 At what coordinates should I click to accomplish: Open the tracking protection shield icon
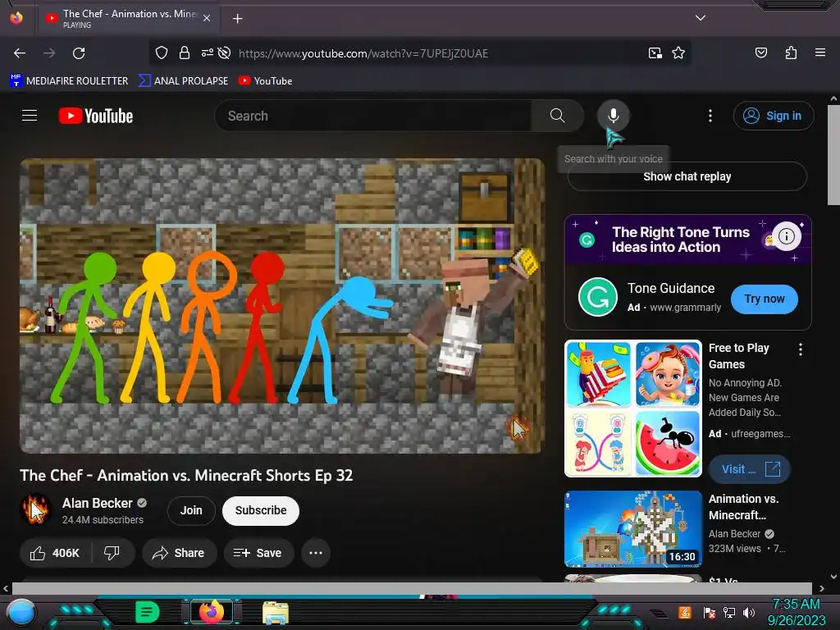coord(162,52)
